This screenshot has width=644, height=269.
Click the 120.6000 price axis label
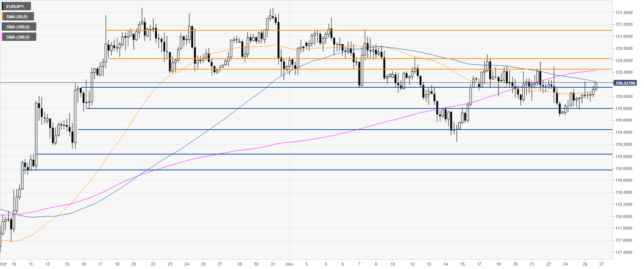[625, 60]
